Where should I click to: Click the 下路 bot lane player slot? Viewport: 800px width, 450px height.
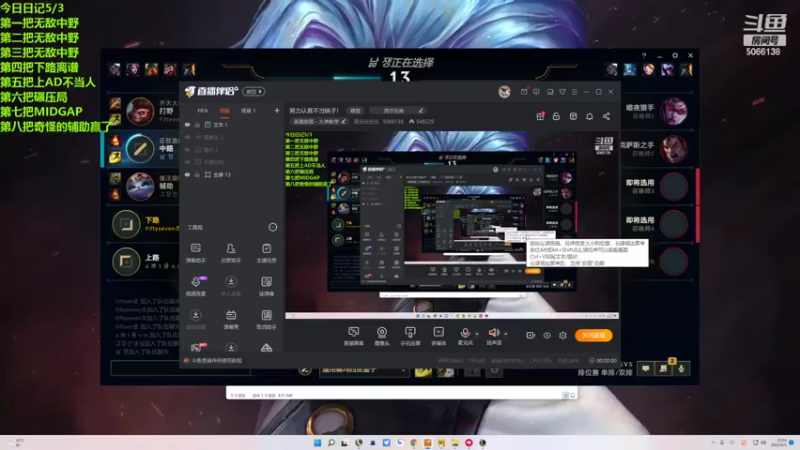click(143, 223)
